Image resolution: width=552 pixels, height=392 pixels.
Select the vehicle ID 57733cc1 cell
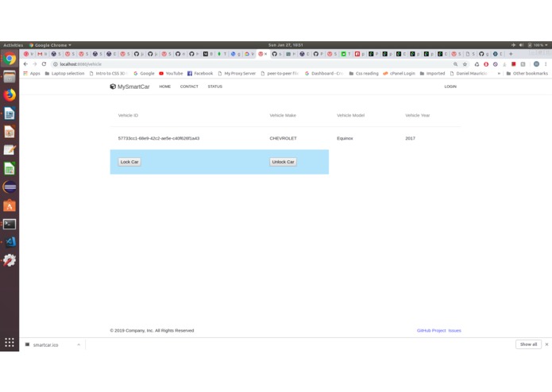pos(159,139)
